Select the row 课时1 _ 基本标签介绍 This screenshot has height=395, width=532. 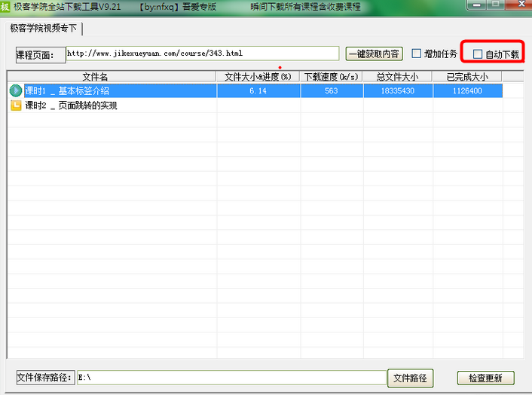click(255, 90)
